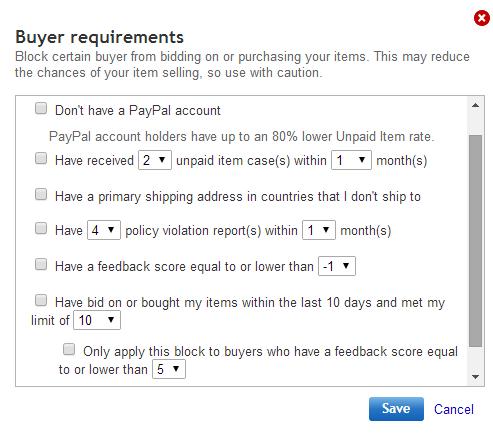
Task: Check the Only apply this block checkbox
Action: [x=69, y=349]
